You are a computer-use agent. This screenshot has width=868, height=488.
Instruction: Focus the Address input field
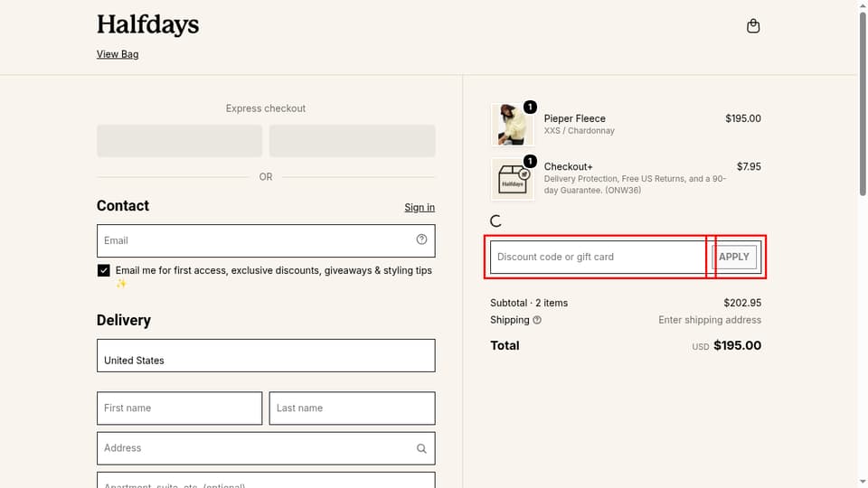[x=266, y=448]
